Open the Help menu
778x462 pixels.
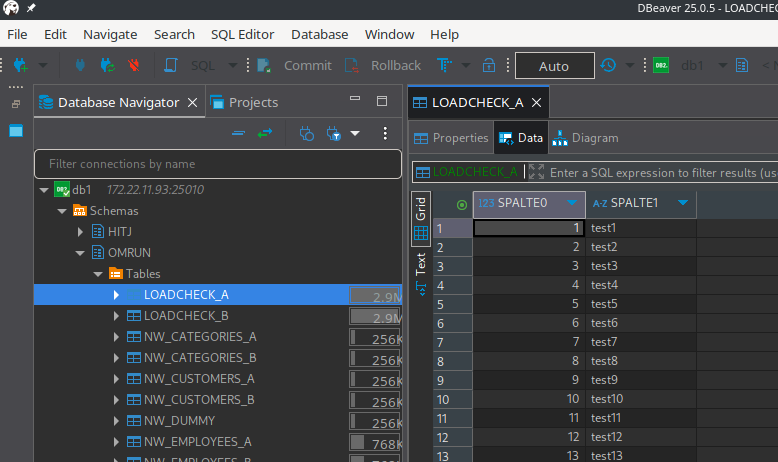click(x=444, y=34)
